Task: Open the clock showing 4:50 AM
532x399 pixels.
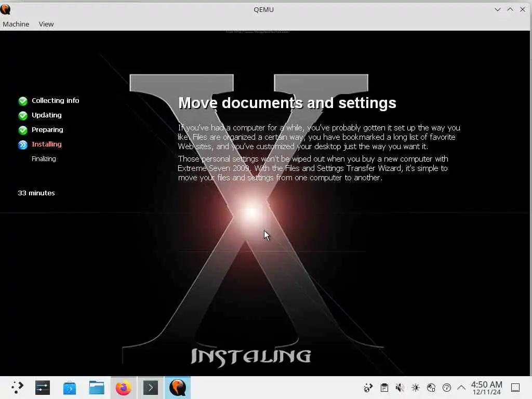Action: (486, 388)
